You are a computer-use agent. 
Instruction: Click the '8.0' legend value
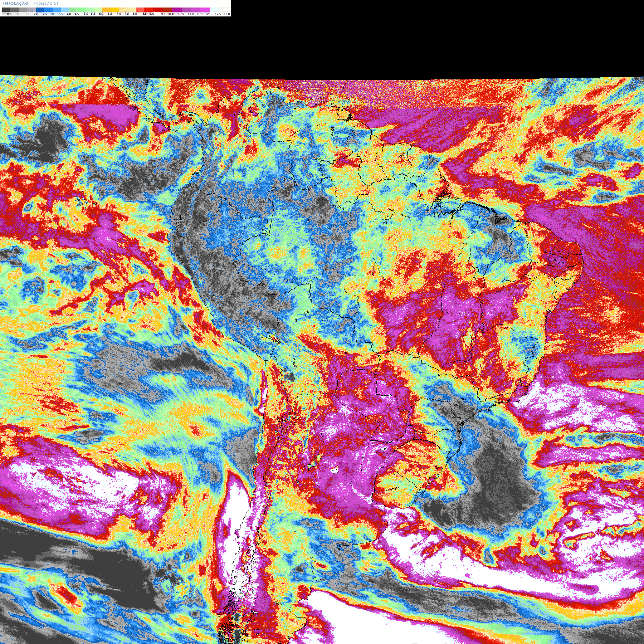pyautogui.click(x=135, y=14)
